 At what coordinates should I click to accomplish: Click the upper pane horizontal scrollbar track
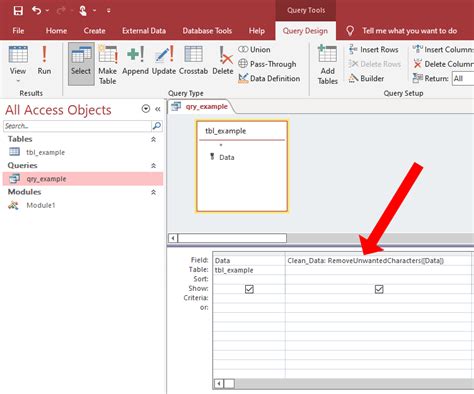click(x=380, y=238)
